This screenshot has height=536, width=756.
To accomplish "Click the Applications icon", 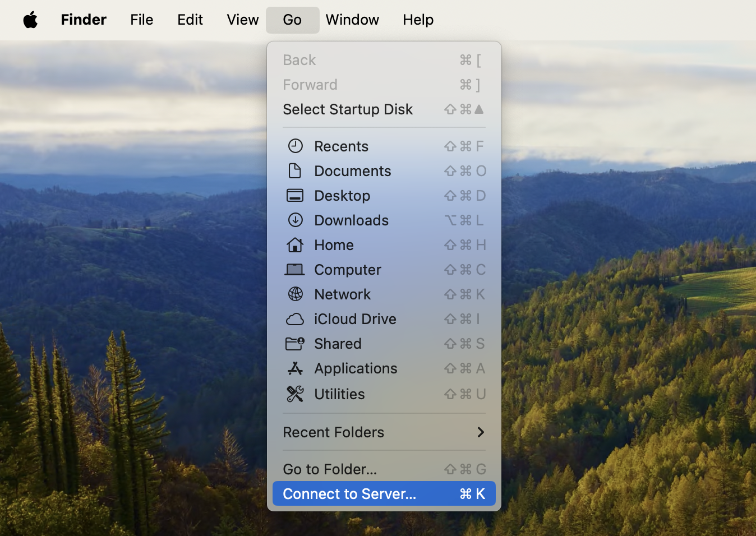I will [x=295, y=368].
